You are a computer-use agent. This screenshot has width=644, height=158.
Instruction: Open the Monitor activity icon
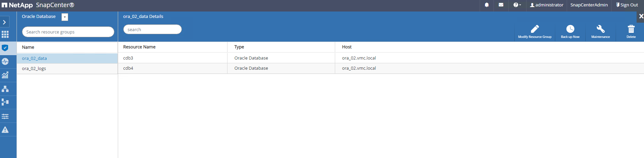click(x=5, y=62)
